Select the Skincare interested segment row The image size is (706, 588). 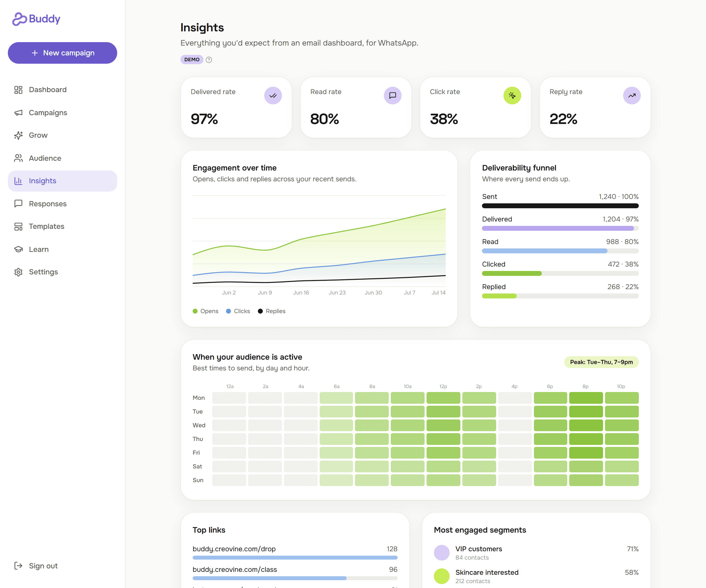536,576
